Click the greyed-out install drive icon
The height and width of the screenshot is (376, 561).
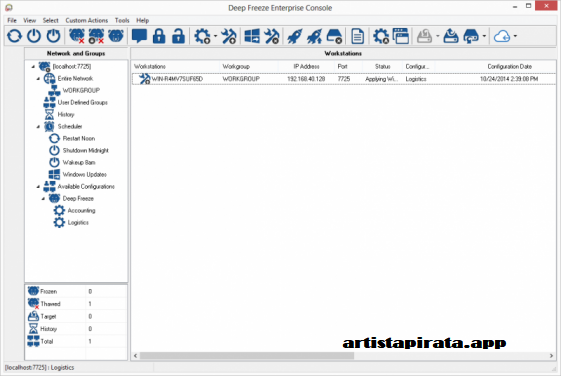(x=424, y=36)
